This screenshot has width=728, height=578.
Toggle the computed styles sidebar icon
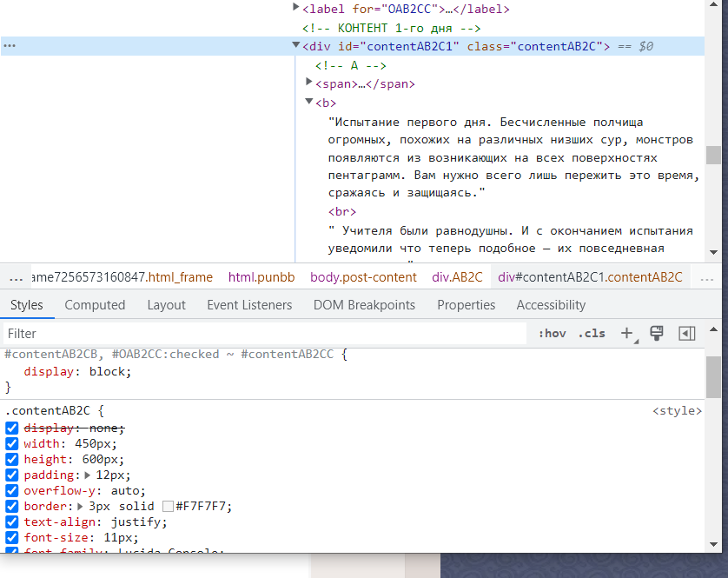click(x=687, y=333)
